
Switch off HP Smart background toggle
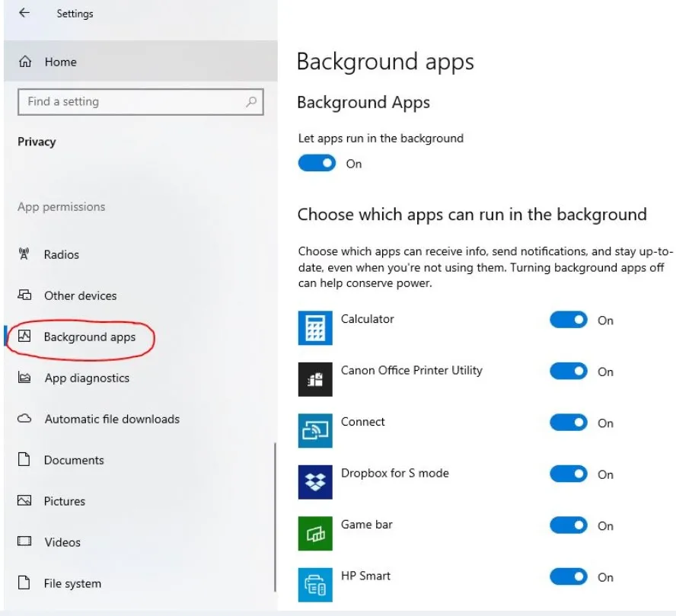click(569, 577)
